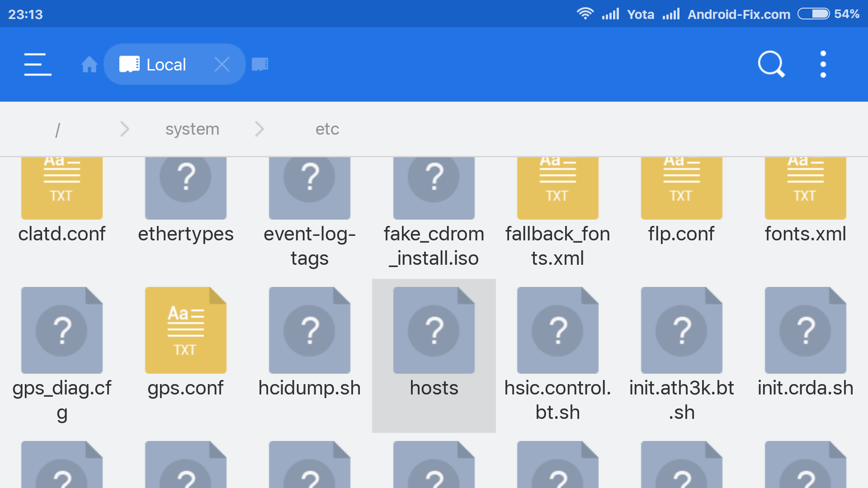This screenshot has width=868, height=488.
Task: Open gps.conf text file
Action: pyautogui.click(x=185, y=343)
